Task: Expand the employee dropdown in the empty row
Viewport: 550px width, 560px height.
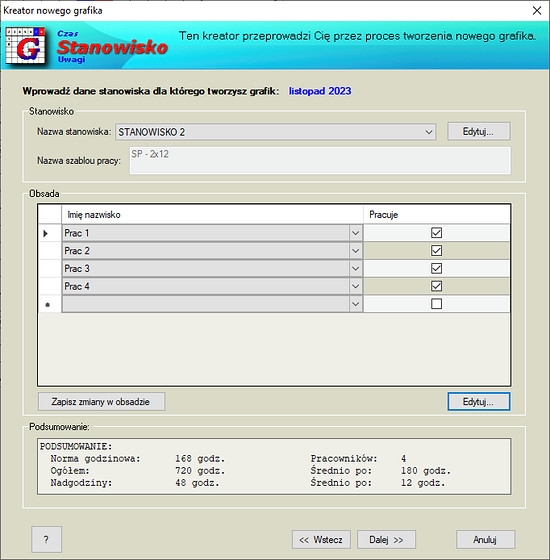Action: coord(355,304)
